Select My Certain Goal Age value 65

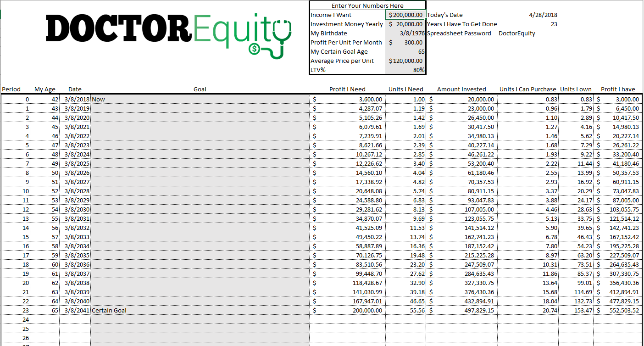click(405, 51)
